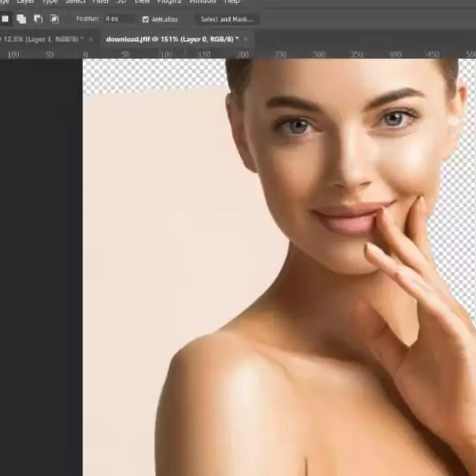Open the Help menu
476x476 pixels.
(x=231, y=2)
